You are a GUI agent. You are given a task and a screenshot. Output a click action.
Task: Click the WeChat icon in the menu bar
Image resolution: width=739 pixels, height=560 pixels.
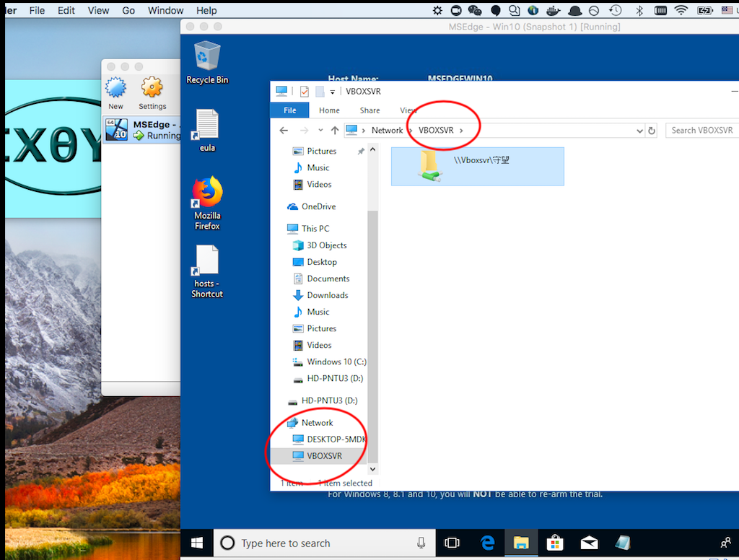[475, 10]
